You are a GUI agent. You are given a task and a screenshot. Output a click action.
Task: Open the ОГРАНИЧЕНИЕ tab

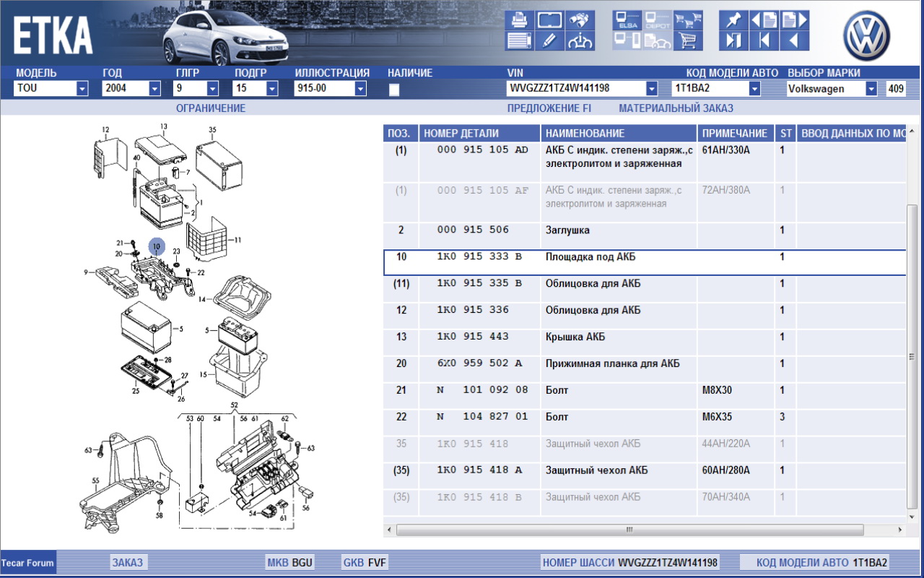211,108
